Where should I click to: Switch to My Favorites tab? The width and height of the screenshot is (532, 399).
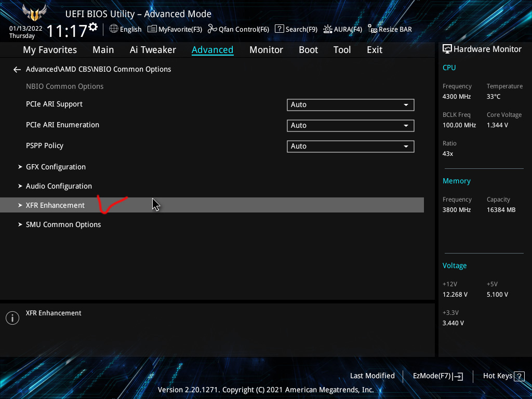50,50
